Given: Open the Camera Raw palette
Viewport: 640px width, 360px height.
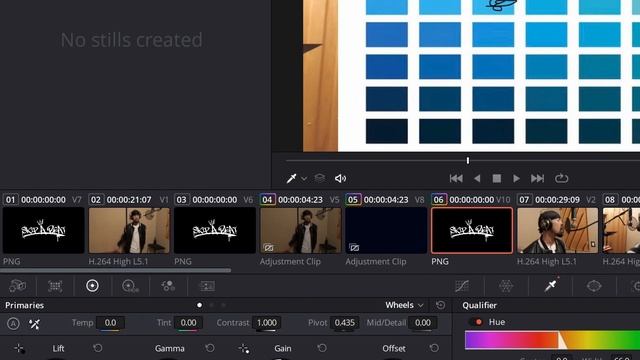Looking at the screenshot, I should click(x=18, y=286).
